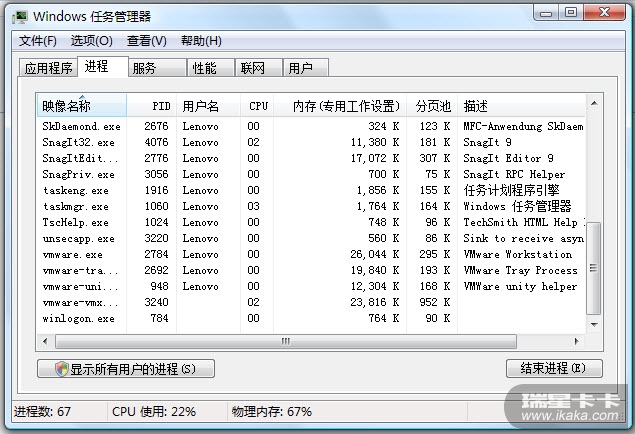
Task: Open the 性能 tab
Action: [211, 68]
